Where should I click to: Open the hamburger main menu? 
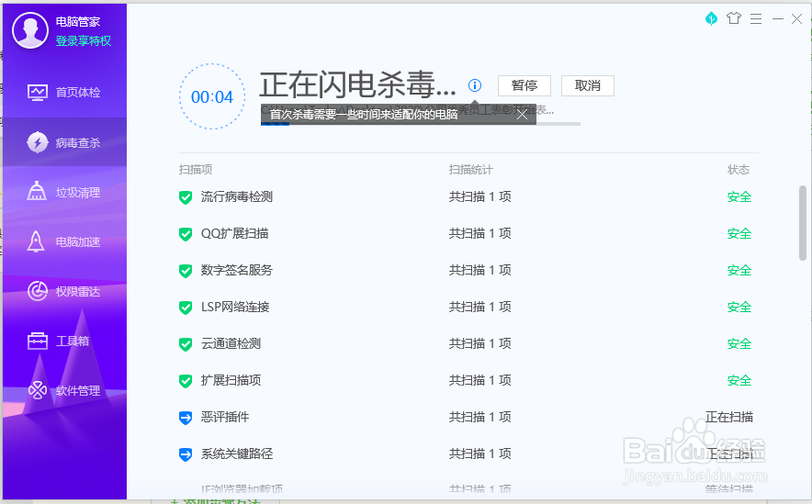coord(756,19)
